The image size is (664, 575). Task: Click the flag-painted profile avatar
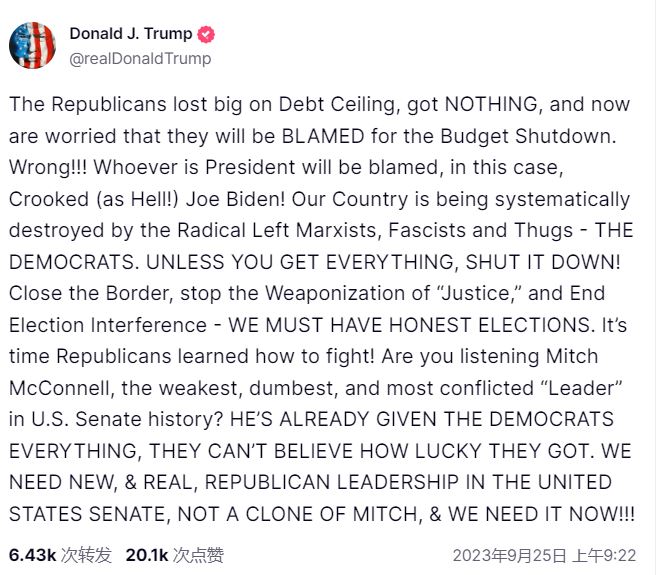point(32,45)
